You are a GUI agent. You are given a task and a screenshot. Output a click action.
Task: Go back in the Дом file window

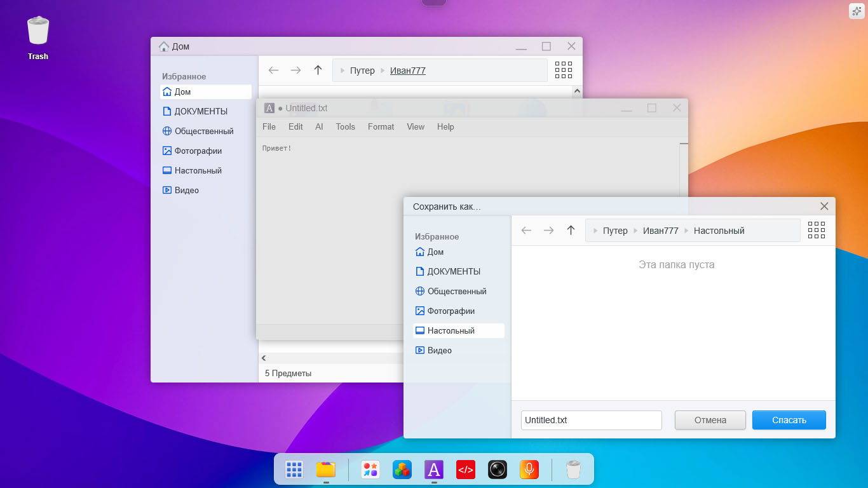pyautogui.click(x=274, y=71)
